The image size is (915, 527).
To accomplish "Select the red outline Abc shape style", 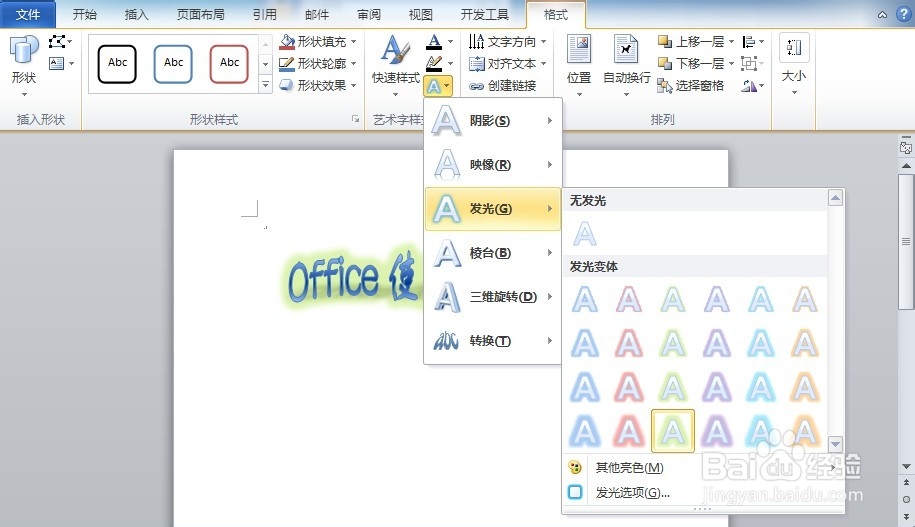I will pos(229,64).
